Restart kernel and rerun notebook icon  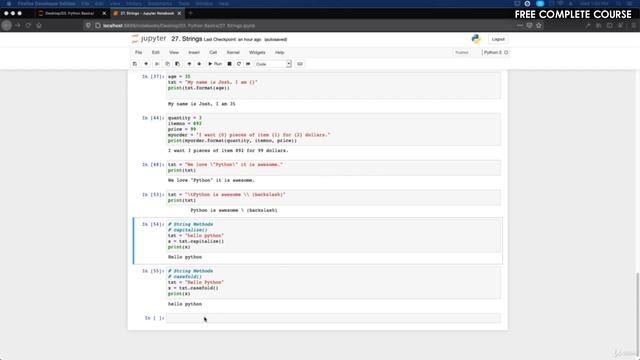[248, 64]
